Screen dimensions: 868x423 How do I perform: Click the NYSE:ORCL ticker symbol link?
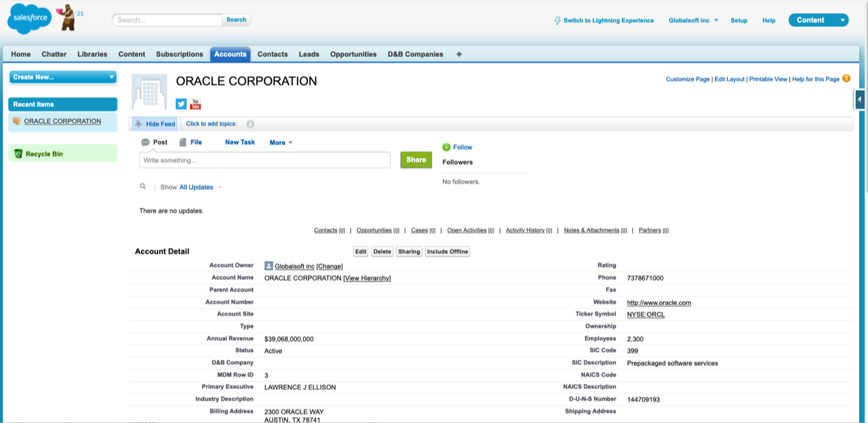646,315
